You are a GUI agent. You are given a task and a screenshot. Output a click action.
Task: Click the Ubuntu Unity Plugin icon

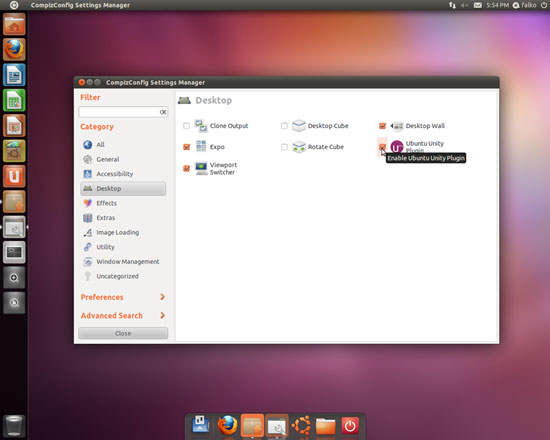pyautogui.click(x=397, y=147)
